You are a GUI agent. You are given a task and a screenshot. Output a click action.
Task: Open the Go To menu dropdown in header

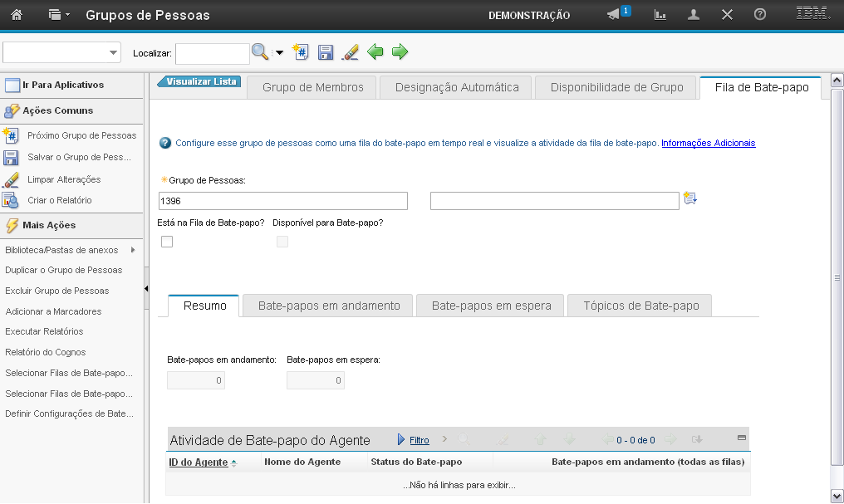[x=59, y=15]
